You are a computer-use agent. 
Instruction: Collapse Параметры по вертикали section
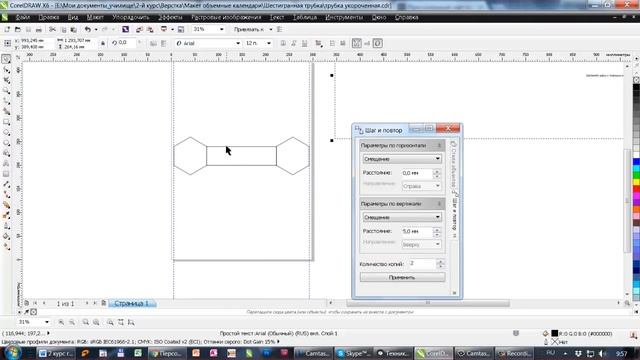439,204
